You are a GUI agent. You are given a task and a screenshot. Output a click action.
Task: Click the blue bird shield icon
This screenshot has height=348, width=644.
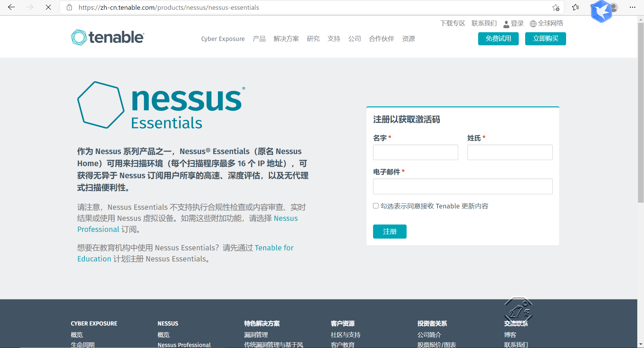pyautogui.click(x=601, y=11)
